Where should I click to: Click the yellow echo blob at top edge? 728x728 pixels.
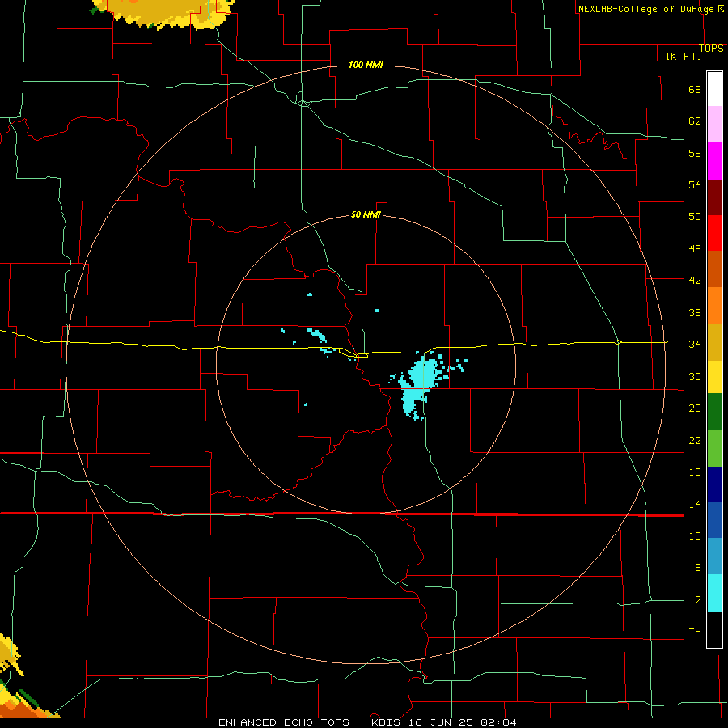tap(163, 13)
